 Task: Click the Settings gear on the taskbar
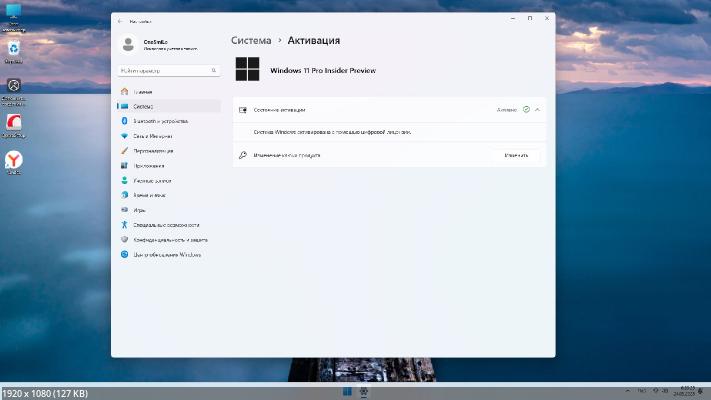coord(364,391)
